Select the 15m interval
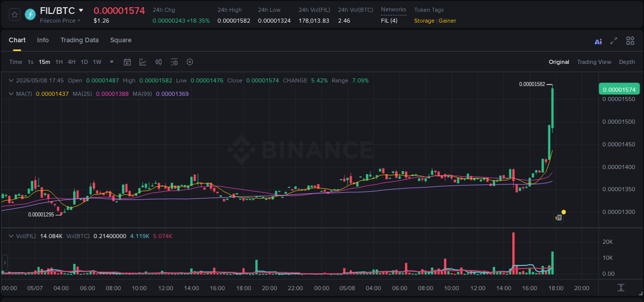 pos(44,62)
